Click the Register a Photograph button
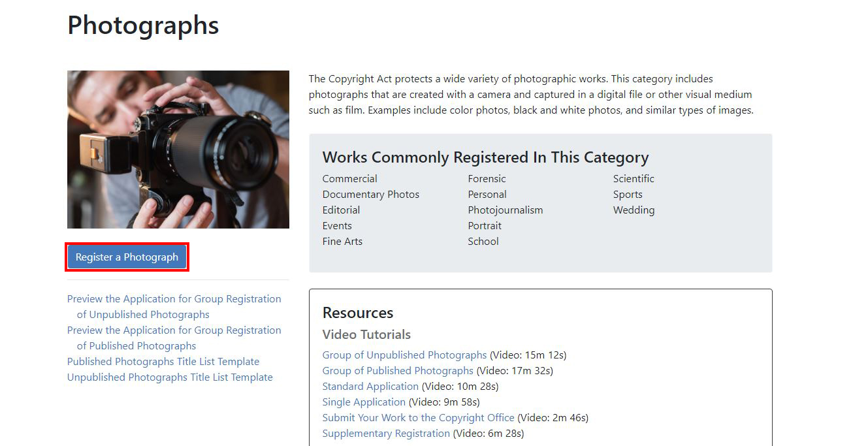The width and height of the screenshot is (868, 446). coord(127,257)
